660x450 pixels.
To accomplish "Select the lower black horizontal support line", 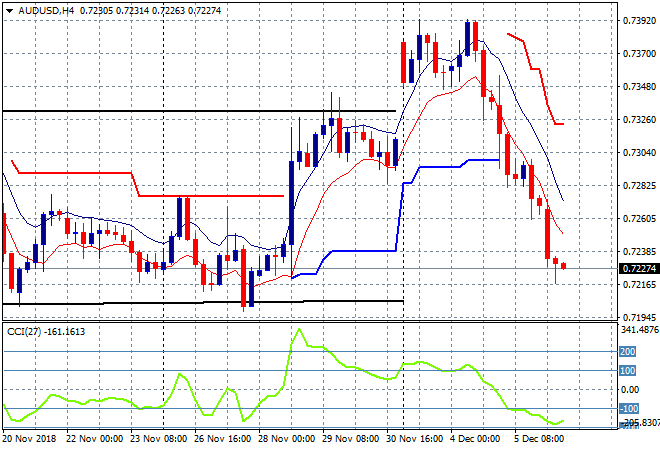I will coord(203,302).
